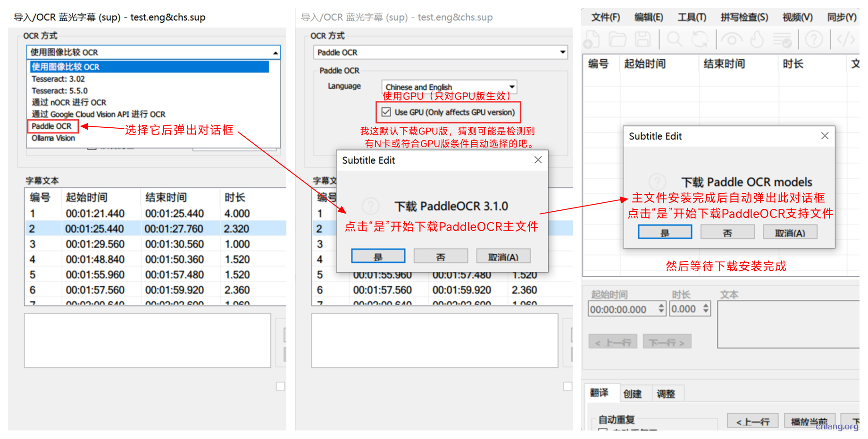Click the 时长 spinner arrows in the main window
The image size is (868, 439).
tap(706, 309)
